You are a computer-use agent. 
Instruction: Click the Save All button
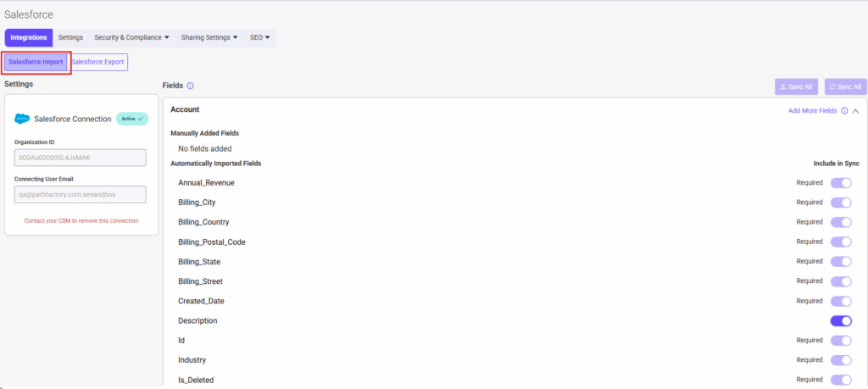pyautogui.click(x=798, y=87)
